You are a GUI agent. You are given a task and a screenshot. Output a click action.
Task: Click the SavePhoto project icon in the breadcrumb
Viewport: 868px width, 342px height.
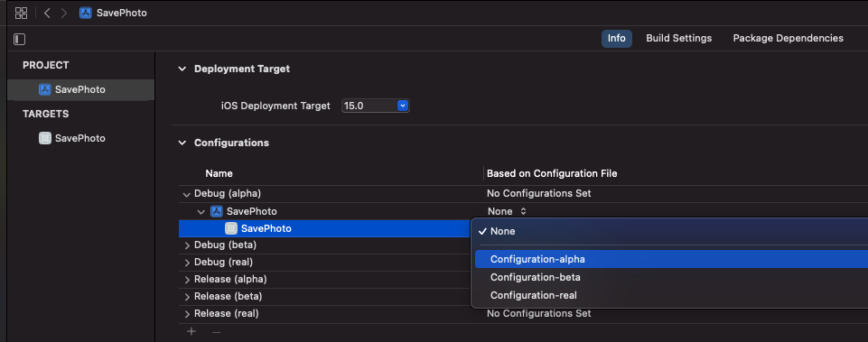tap(85, 13)
